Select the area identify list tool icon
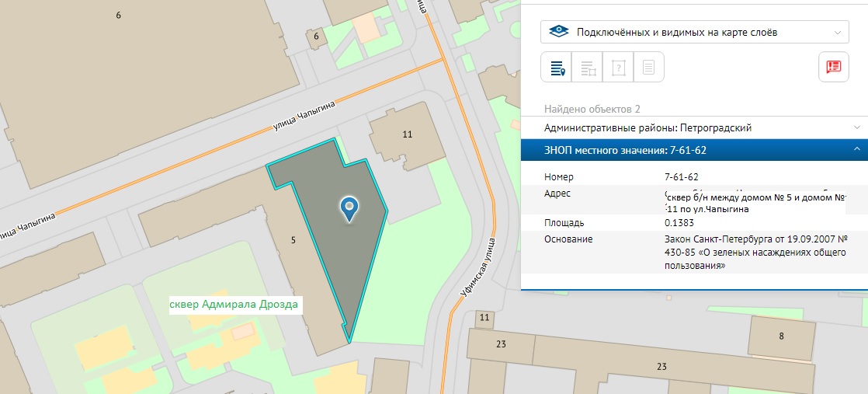Image resolution: width=868 pixels, height=394 pixels. pyautogui.click(x=588, y=68)
